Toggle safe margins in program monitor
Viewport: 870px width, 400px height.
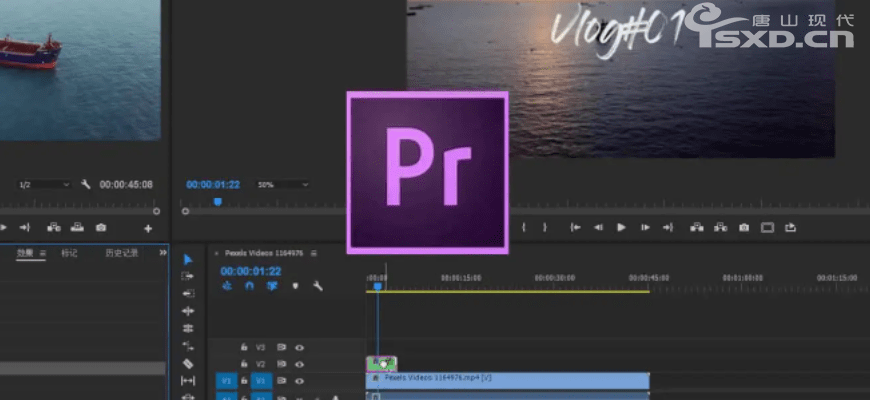coord(767,227)
